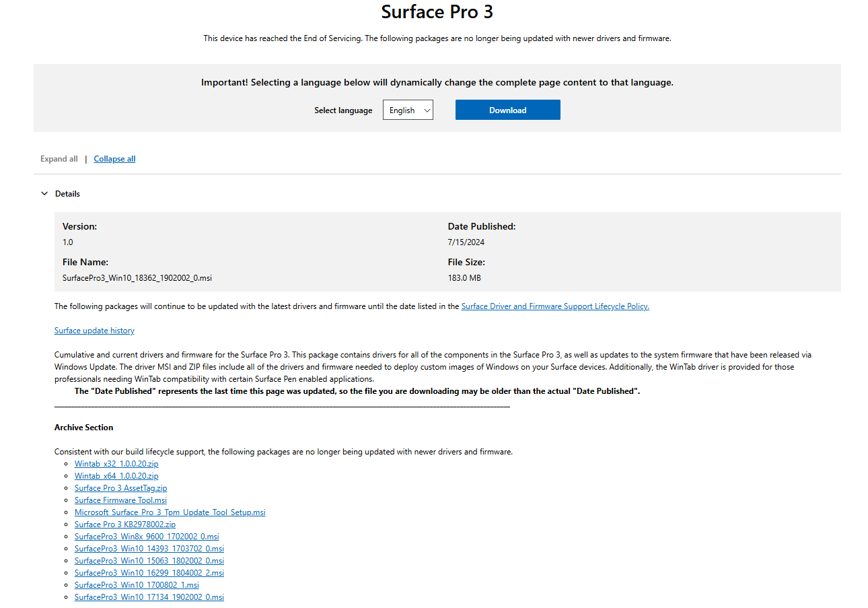
Task: Click the Important language-change notice
Action: 437,83
